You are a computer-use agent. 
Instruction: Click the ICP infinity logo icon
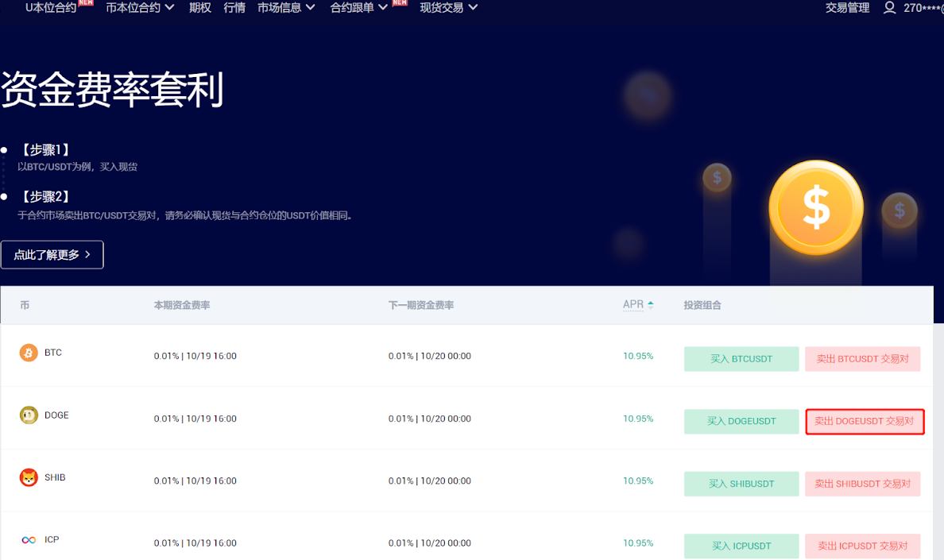click(x=29, y=540)
